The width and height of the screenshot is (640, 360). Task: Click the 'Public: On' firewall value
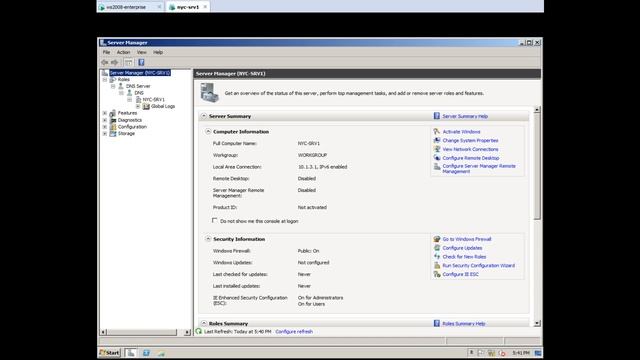click(309, 251)
